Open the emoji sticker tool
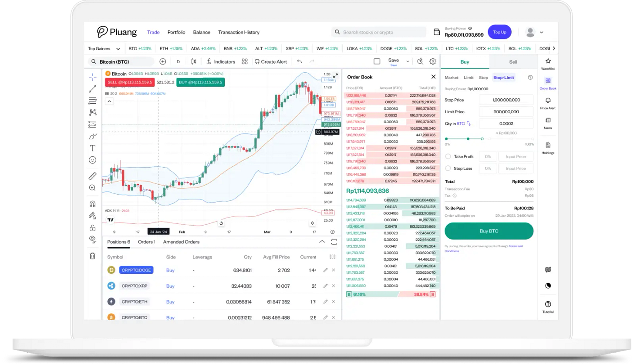The height and width of the screenshot is (364, 634). (92, 160)
